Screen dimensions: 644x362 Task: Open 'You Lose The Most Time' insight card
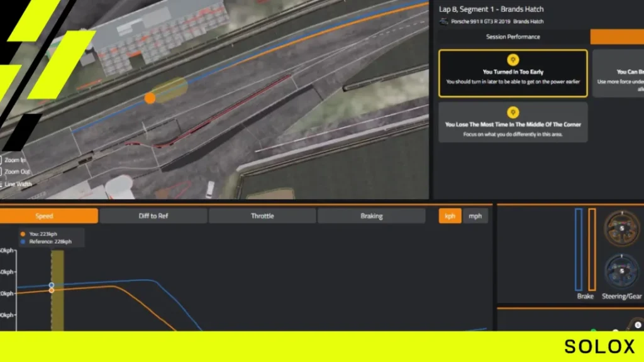pyautogui.click(x=513, y=123)
